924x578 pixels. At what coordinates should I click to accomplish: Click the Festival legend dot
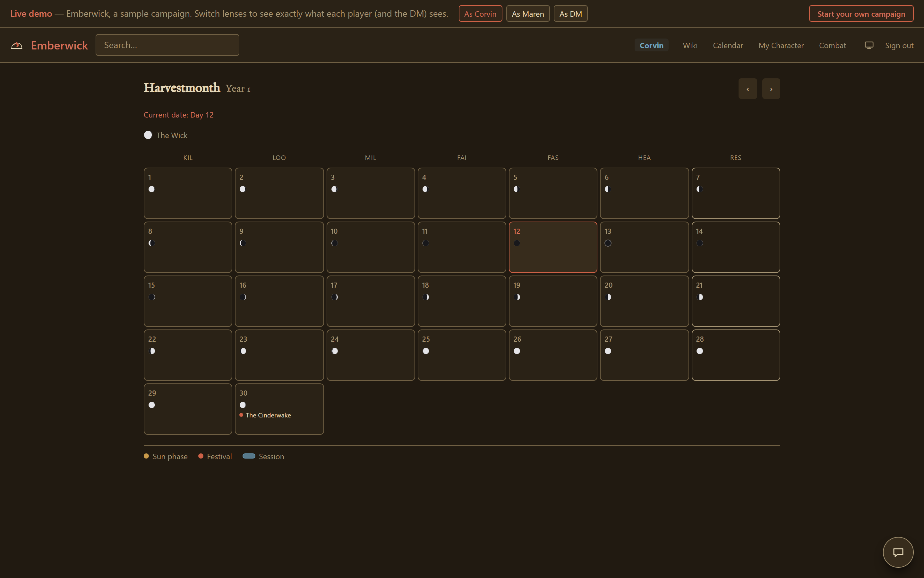pyautogui.click(x=201, y=456)
